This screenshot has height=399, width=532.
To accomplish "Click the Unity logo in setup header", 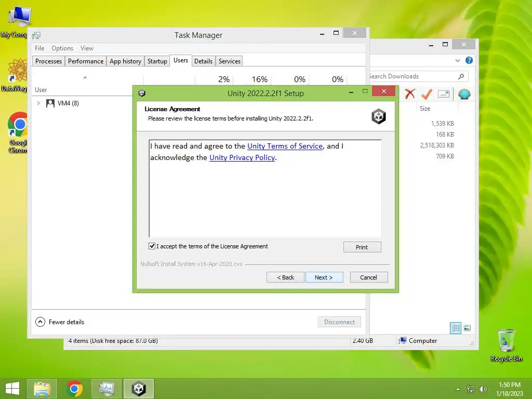I will pos(379,116).
